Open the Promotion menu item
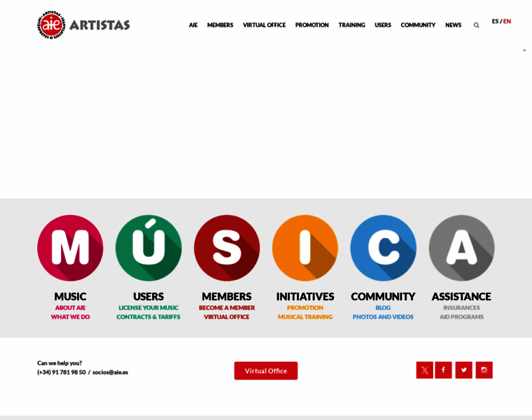Image resolution: width=532 pixels, height=420 pixels. coord(311,25)
